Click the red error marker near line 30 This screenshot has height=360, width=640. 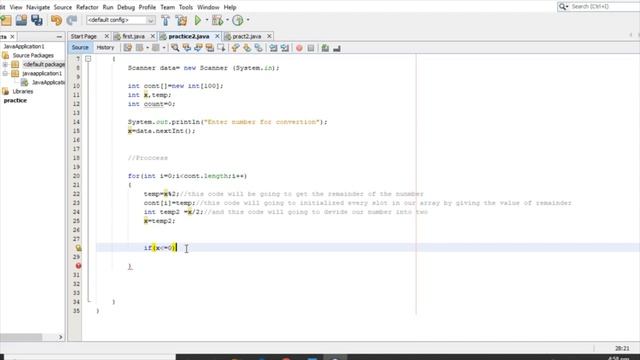click(78, 266)
